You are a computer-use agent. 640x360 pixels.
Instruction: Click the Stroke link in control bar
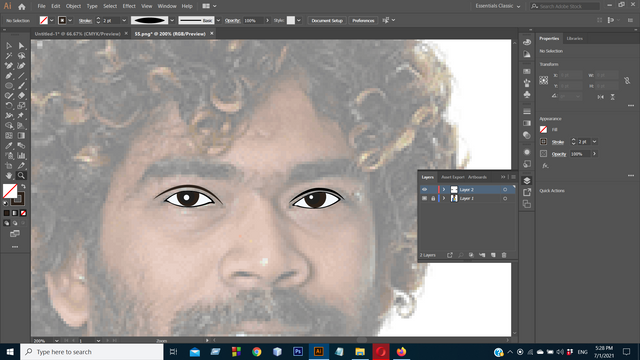tap(85, 21)
